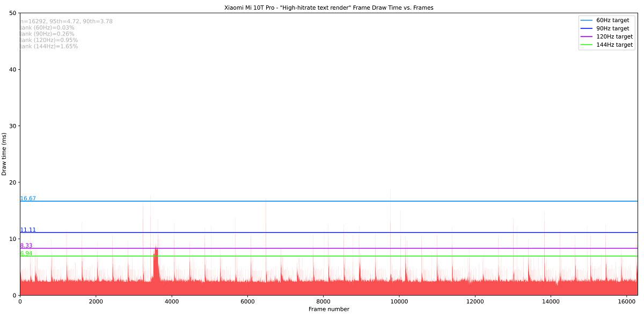The height and width of the screenshot is (315, 644).
Task: Click the 8.33 threshold label
Action: [x=26, y=245]
